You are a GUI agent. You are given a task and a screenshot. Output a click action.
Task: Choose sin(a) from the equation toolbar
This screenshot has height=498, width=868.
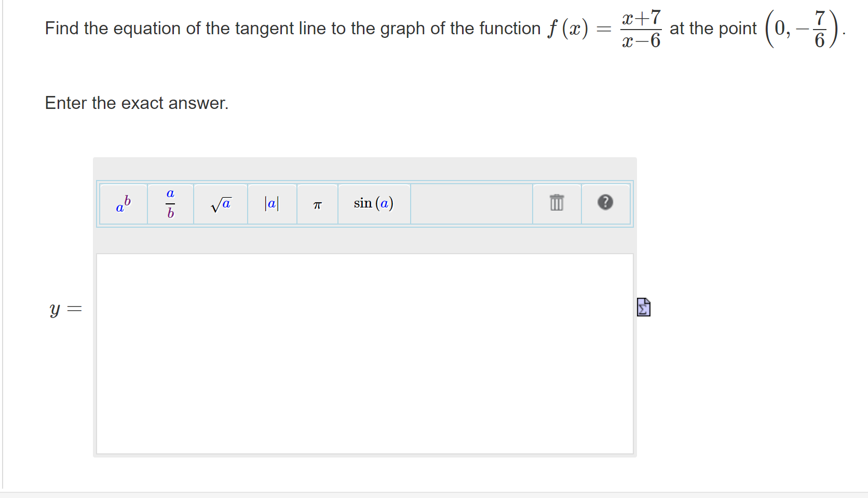(x=373, y=203)
